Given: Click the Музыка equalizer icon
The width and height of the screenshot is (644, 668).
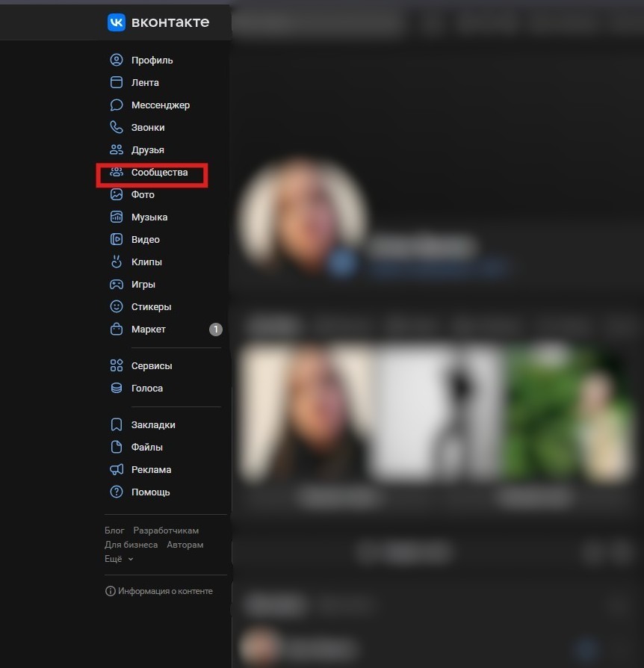Looking at the screenshot, I should tap(117, 217).
